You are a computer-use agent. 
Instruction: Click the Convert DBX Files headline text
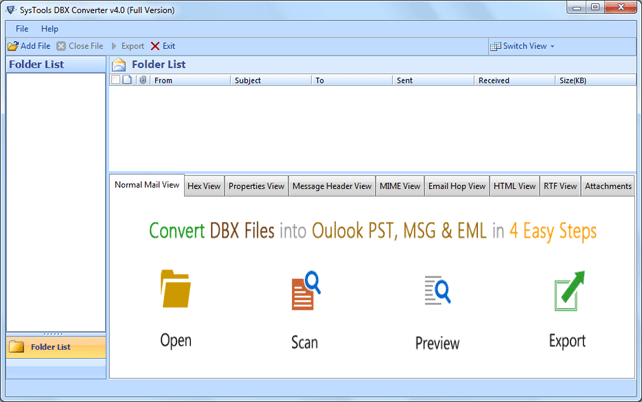pos(373,231)
